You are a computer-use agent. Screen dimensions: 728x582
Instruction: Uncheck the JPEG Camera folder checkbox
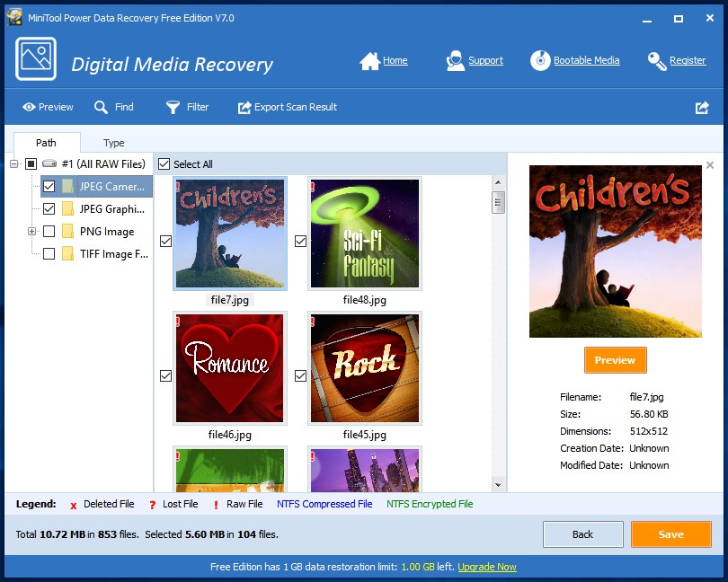tap(49, 187)
